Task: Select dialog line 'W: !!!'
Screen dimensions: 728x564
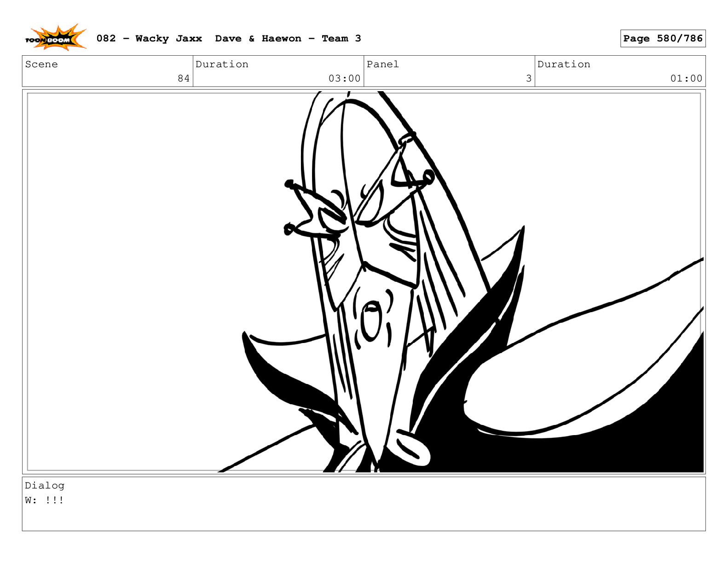Action: pyautogui.click(x=45, y=500)
